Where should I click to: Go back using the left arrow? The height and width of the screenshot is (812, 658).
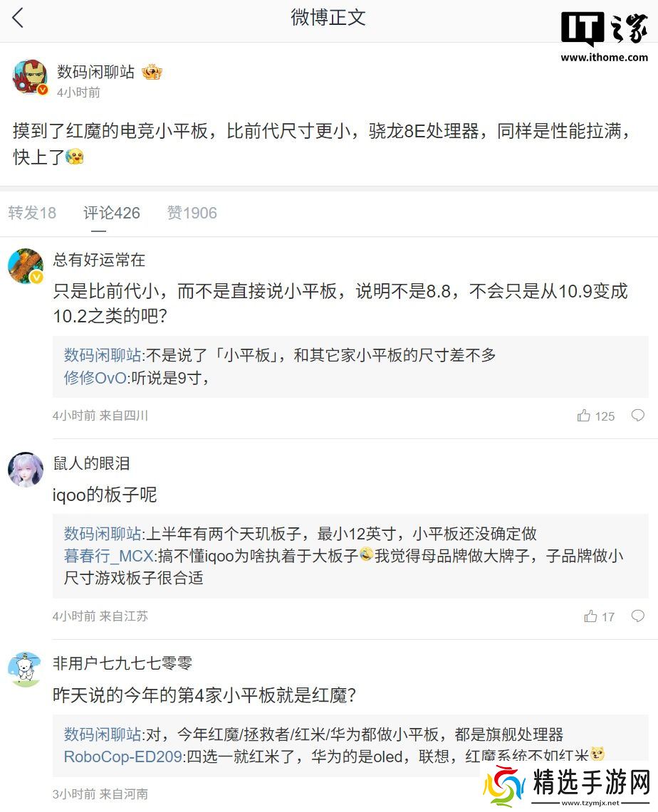click(x=18, y=18)
